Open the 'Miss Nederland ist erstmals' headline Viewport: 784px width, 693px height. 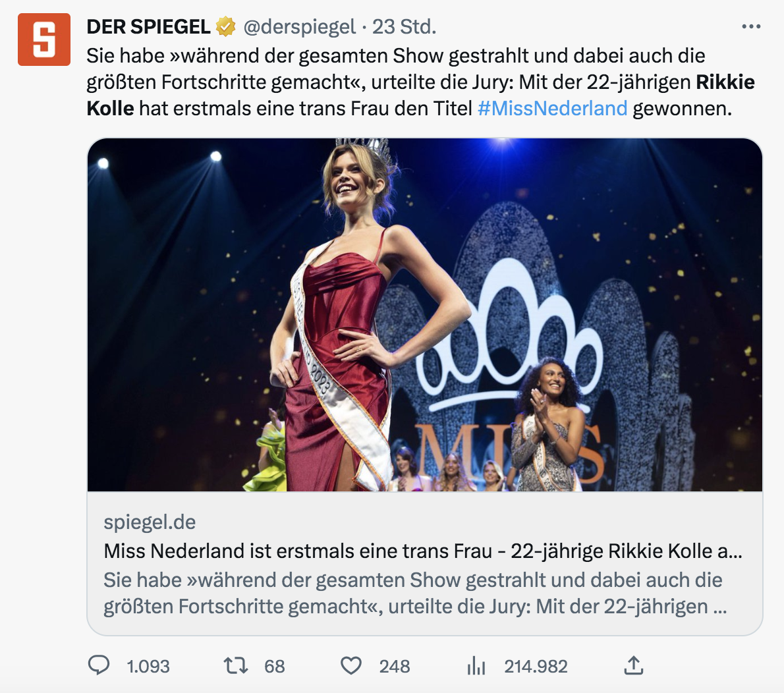pos(422,551)
